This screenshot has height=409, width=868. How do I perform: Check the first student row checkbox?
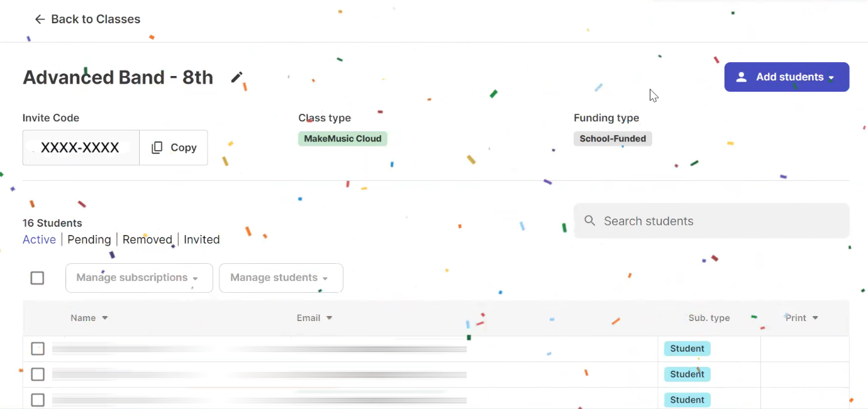(x=38, y=349)
